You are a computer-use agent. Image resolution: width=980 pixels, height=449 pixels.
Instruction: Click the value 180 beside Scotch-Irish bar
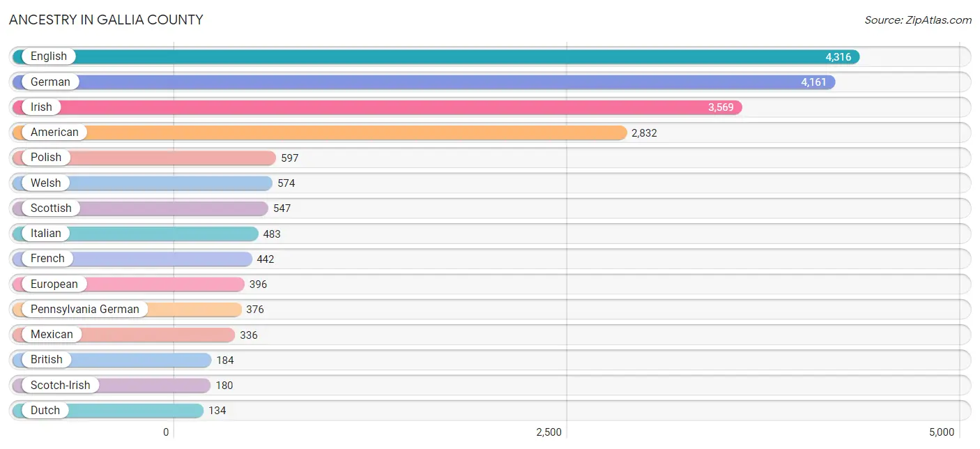click(224, 386)
